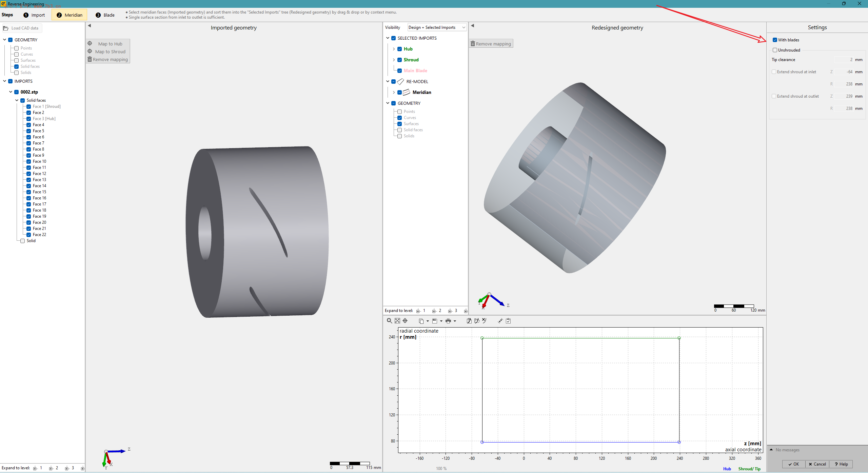868x473 pixels.
Task: Enable Extend shroud at outlet checkbox
Action: point(774,96)
